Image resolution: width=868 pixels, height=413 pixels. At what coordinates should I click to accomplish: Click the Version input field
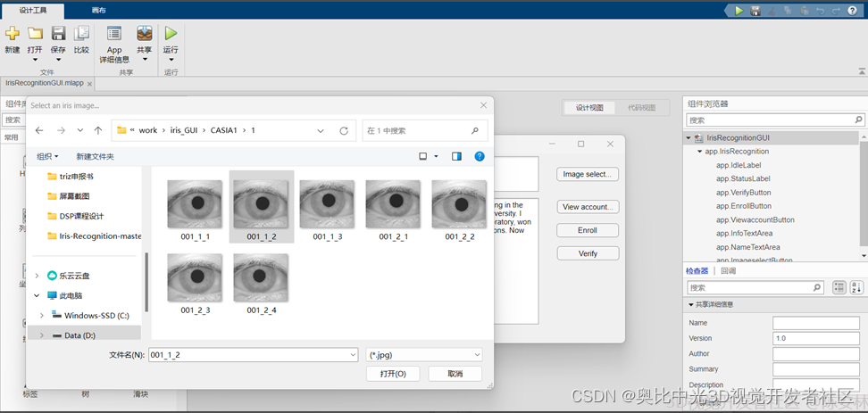[x=816, y=338]
